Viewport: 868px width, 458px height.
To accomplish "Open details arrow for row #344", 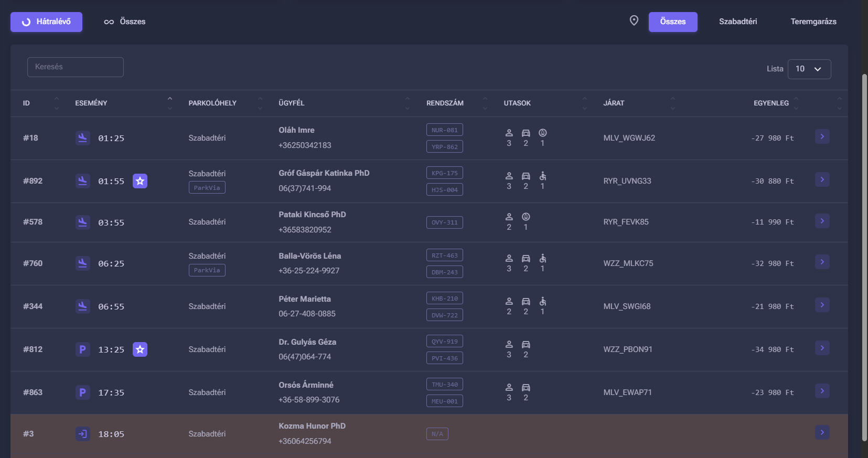I will tap(822, 305).
